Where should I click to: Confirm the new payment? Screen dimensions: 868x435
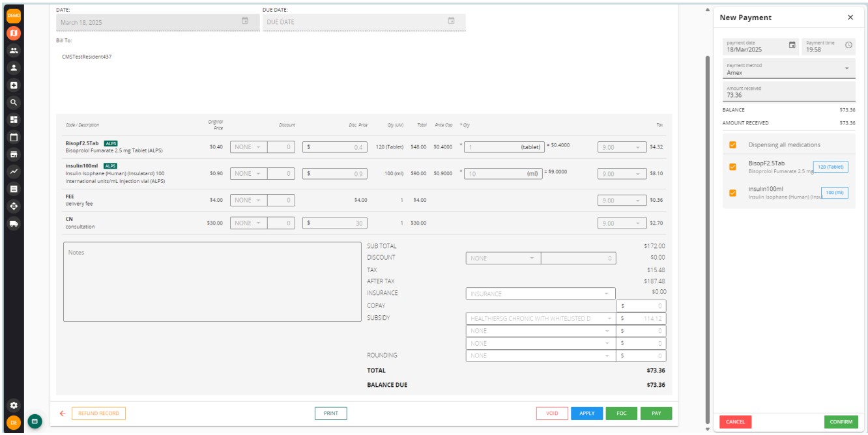[841, 422]
